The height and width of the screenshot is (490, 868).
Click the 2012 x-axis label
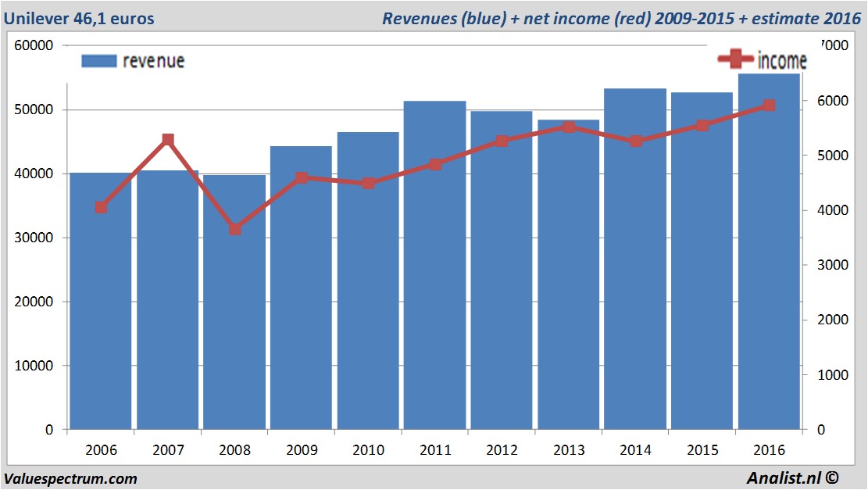[x=502, y=449]
